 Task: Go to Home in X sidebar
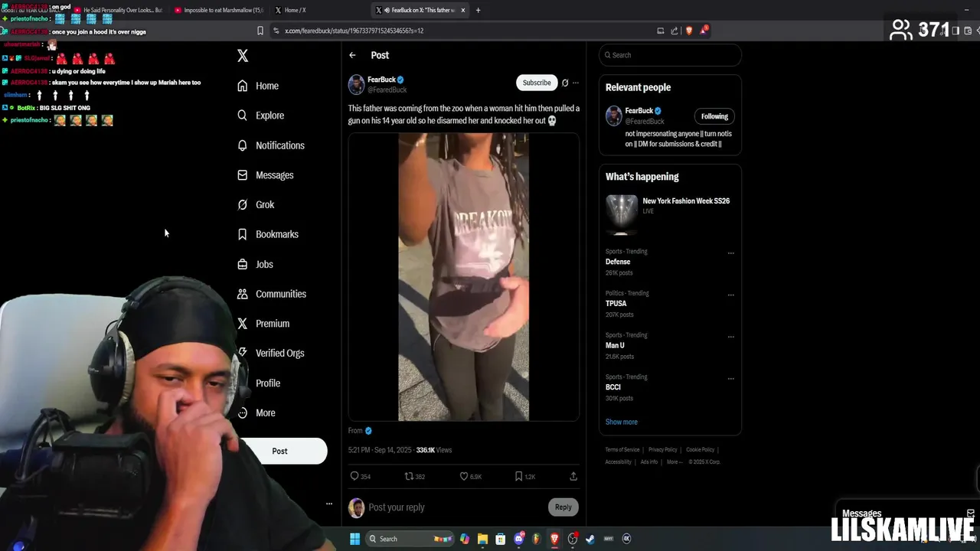(x=258, y=86)
